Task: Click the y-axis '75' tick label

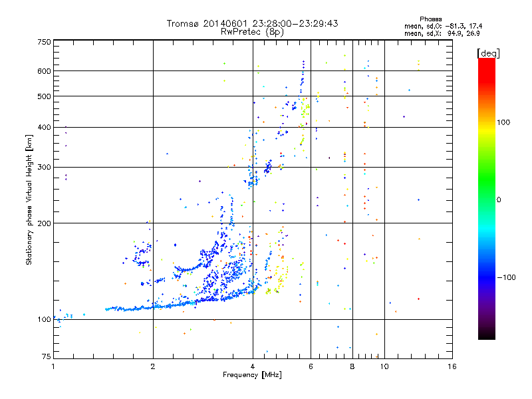Action: pyautogui.click(x=47, y=356)
